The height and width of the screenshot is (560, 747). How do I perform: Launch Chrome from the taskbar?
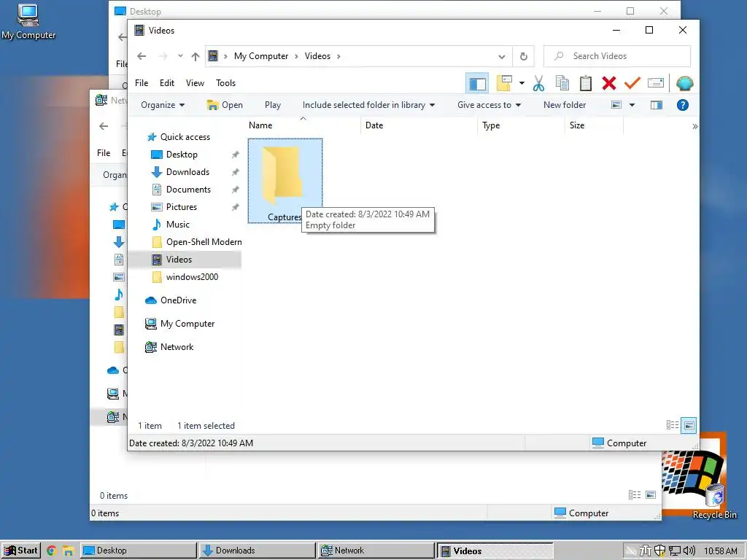(52, 551)
